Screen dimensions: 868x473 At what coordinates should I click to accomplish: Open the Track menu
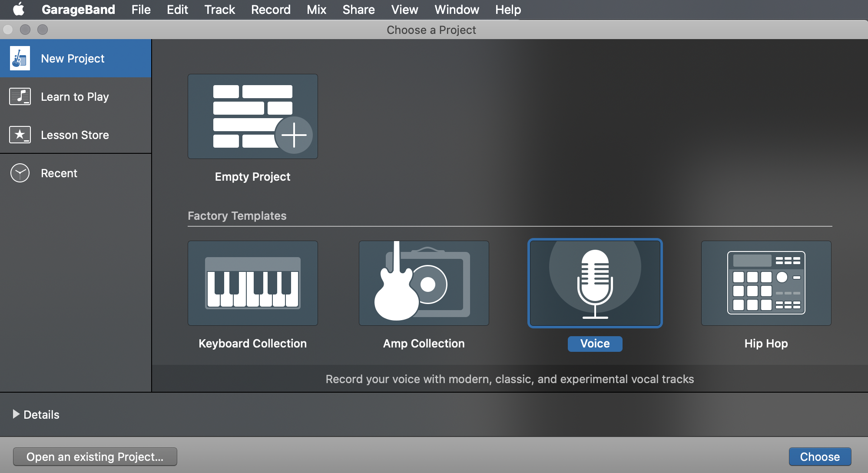[219, 8]
